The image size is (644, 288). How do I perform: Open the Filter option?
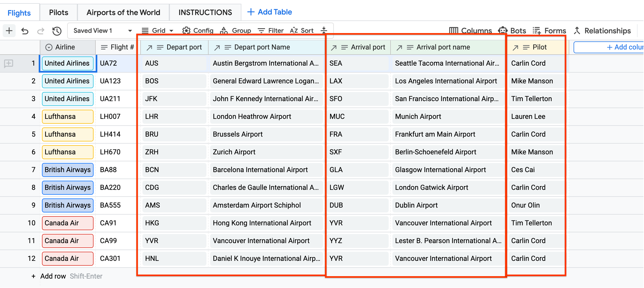(x=271, y=31)
